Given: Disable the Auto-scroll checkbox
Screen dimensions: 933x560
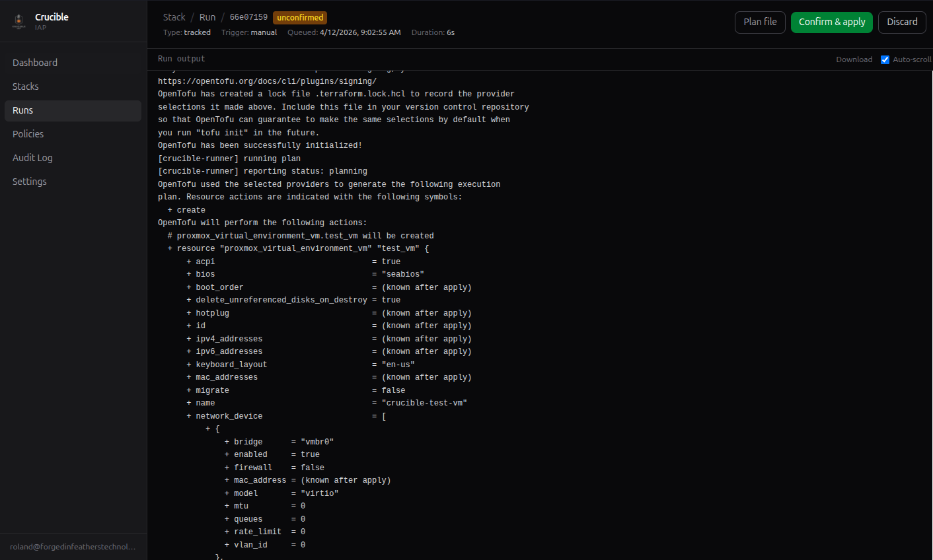Looking at the screenshot, I should click(x=885, y=59).
